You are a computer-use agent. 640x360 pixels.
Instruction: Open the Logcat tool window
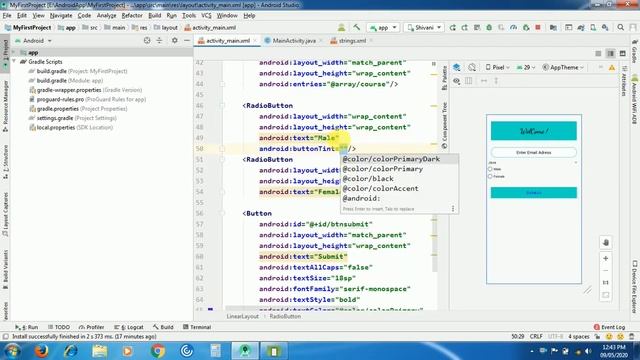(x=129, y=327)
